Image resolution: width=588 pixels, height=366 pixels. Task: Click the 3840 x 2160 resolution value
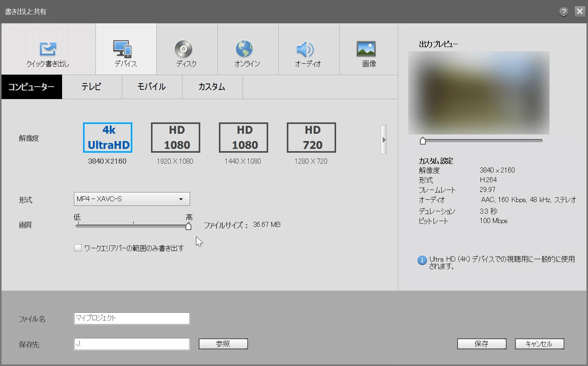point(497,170)
